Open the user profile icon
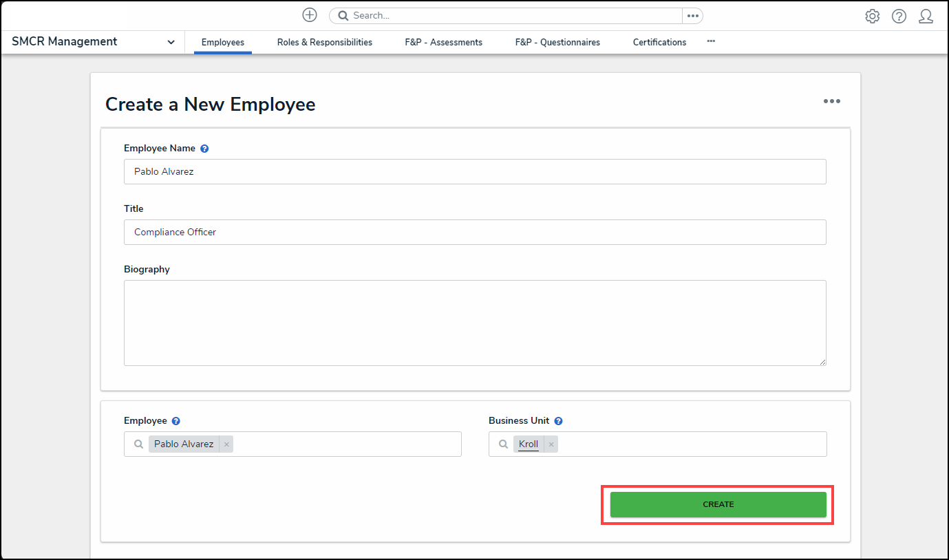This screenshot has height=560, width=949. (x=926, y=17)
